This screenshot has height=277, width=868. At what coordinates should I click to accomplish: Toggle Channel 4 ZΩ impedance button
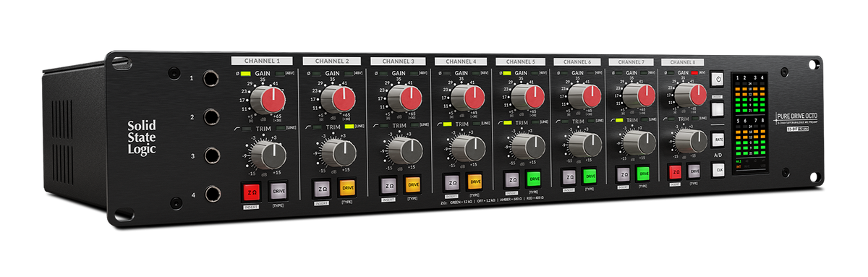(x=451, y=182)
